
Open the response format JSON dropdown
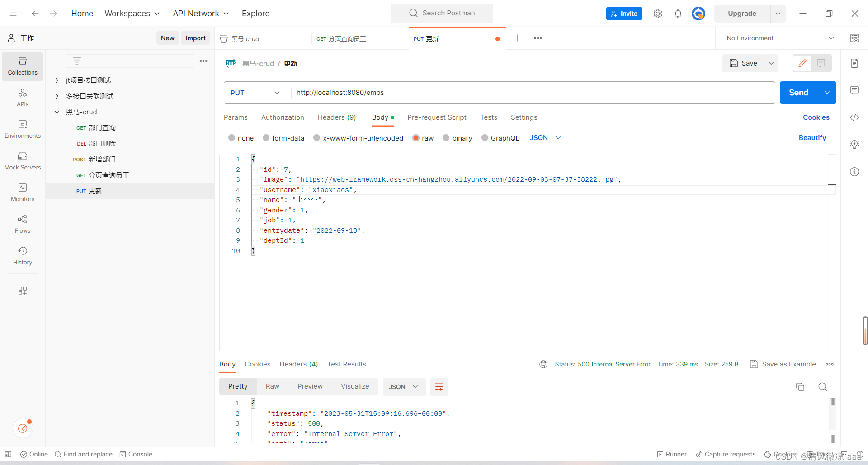(404, 387)
